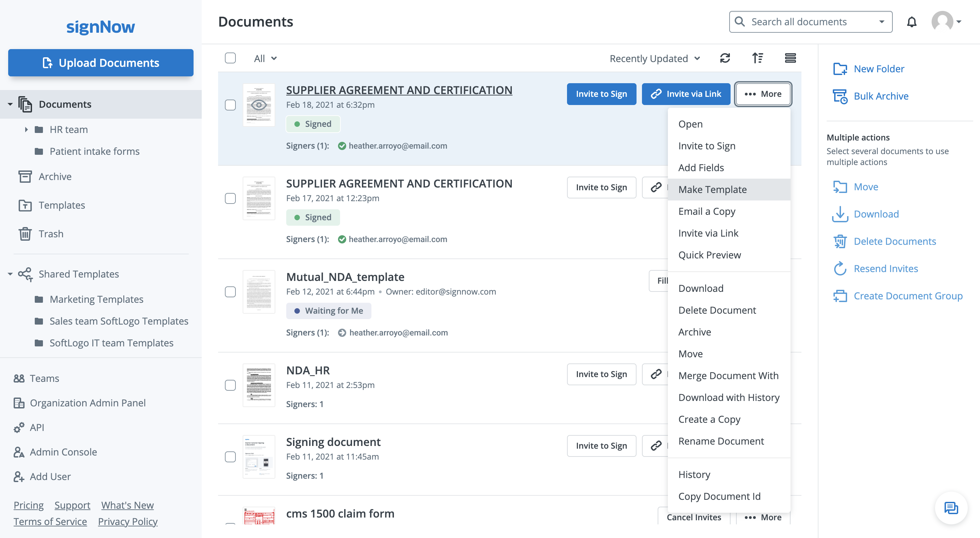The height and width of the screenshot is (538, 980).
Task: Open the All filter dropdown
Action: (x=265, y=59)
